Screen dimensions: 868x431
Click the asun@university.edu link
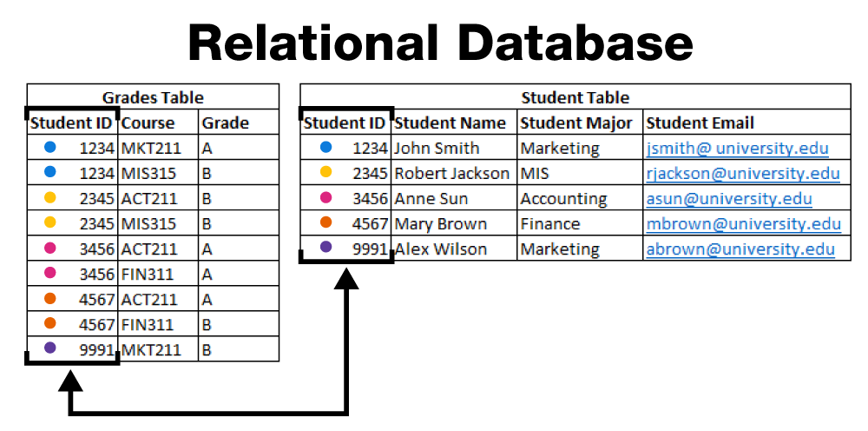(728, 199)
